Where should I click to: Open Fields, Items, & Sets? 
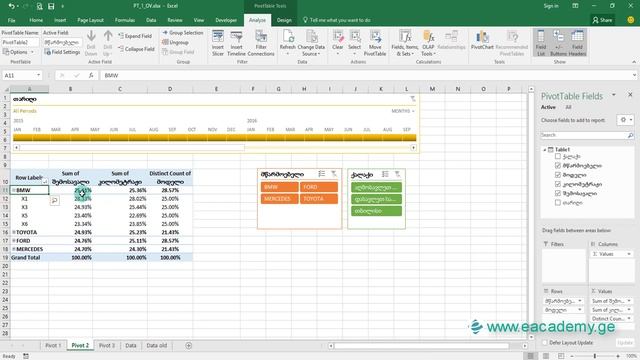tap(404, 43)
